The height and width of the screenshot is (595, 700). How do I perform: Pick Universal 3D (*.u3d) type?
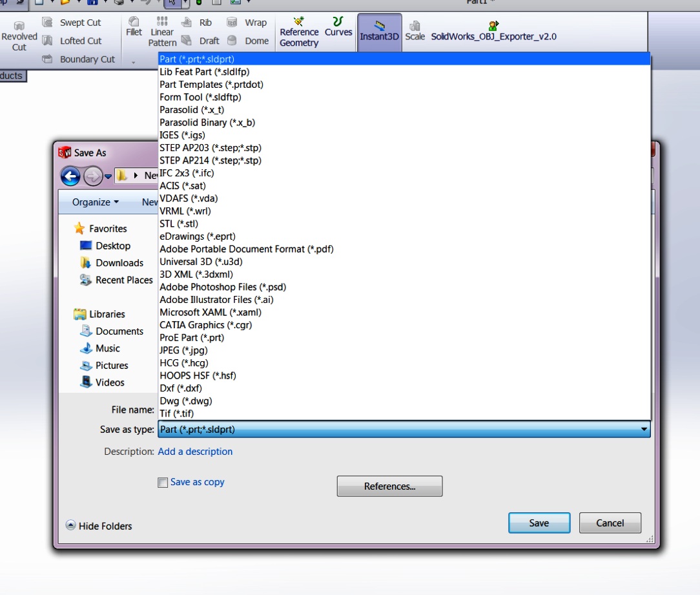404,261
